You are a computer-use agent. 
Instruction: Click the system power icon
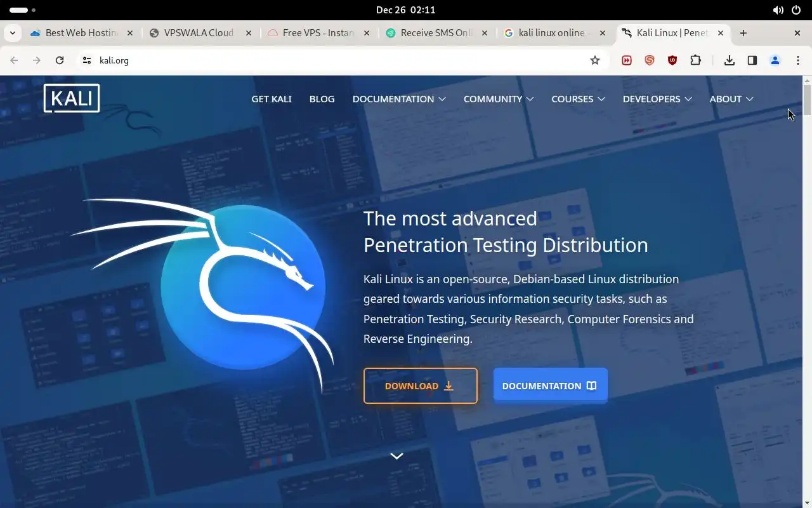pyautogui.click(x=796, y=10)
